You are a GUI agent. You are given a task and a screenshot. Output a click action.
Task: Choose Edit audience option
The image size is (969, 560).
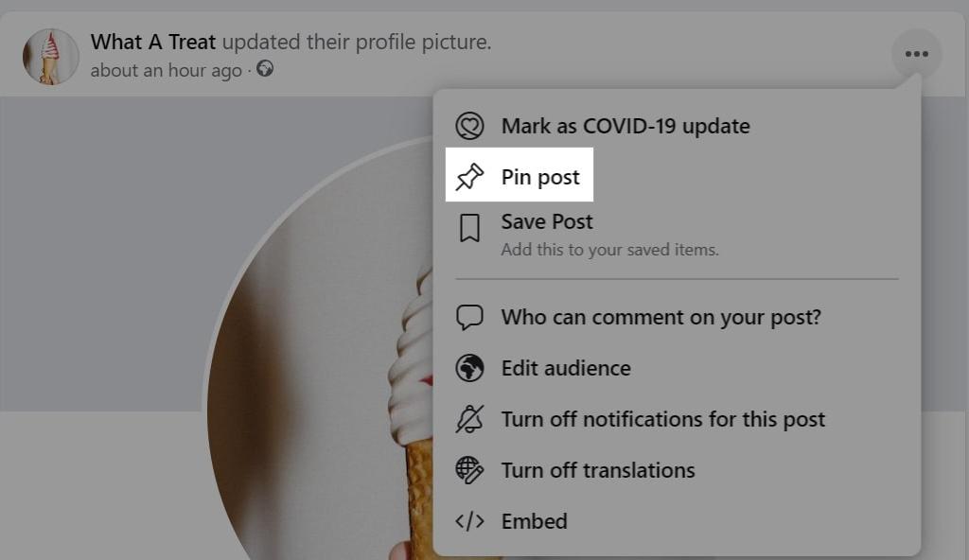tap(566, 368)
